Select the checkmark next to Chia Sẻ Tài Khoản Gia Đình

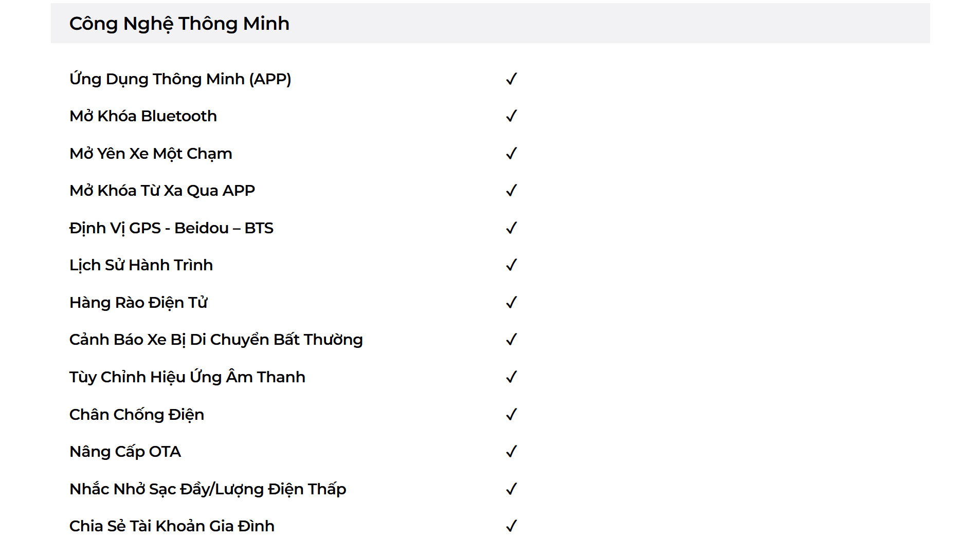[x=511, y=526]
